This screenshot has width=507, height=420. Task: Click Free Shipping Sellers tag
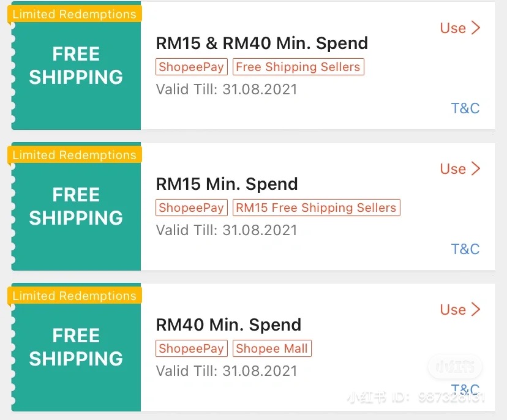click(x=298, y=67)
